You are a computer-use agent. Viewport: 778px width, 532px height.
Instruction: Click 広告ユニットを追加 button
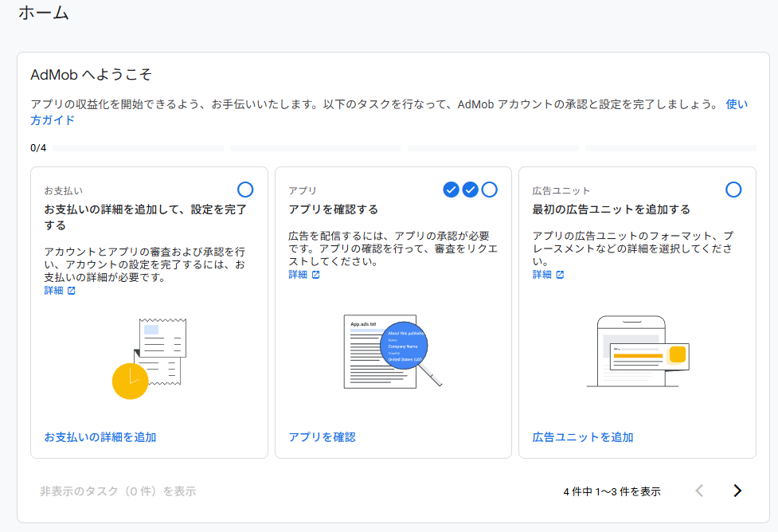pyautogui.click(x=583, y=437)
